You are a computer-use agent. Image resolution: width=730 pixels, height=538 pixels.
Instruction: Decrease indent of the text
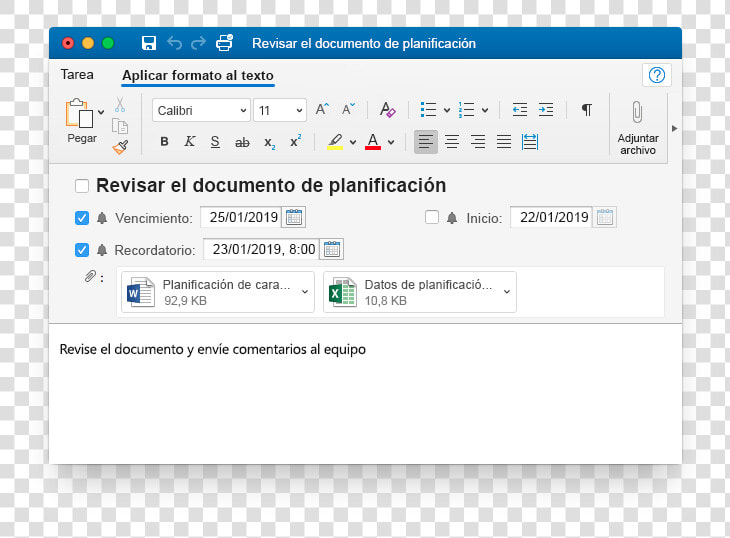click(520, 110)
